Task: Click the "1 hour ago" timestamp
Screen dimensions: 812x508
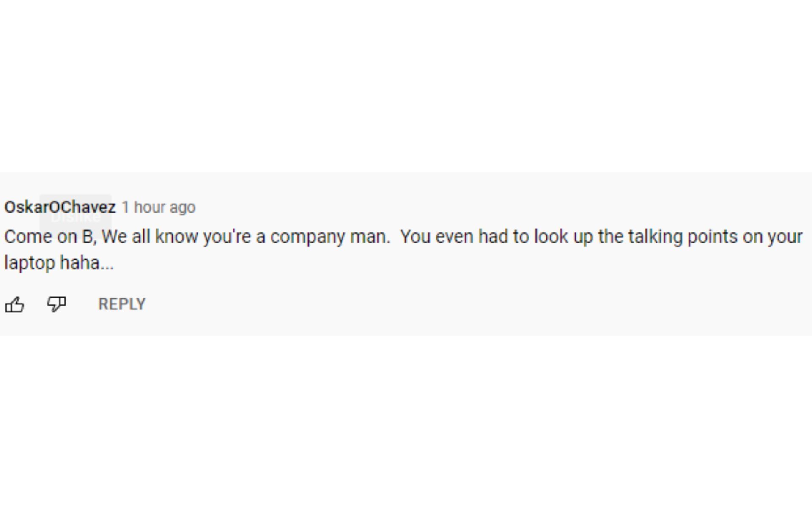Action: (159, 207)
